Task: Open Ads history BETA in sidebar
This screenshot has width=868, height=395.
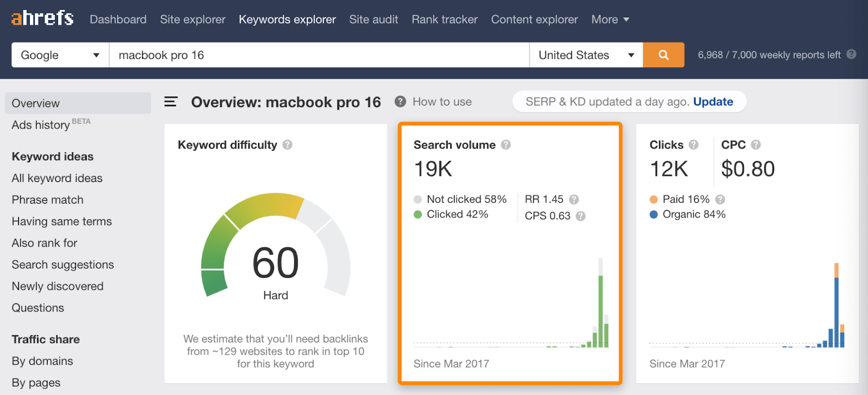Action: (x=51, y=124)
